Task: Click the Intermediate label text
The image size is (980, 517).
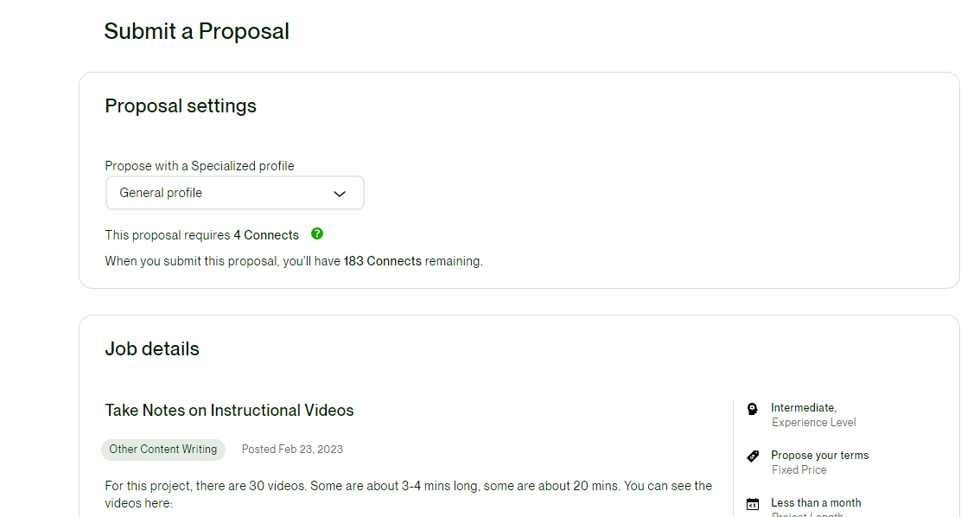Action: (804, 407)
